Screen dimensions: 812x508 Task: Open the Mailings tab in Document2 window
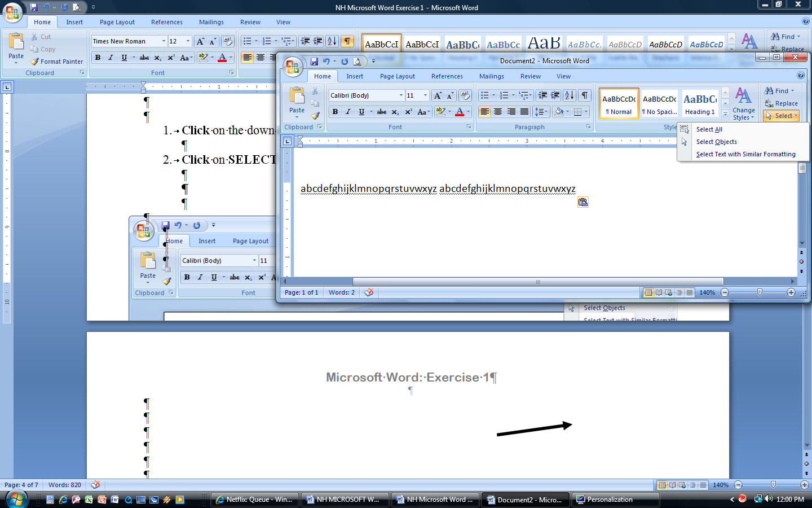[491, 76]
